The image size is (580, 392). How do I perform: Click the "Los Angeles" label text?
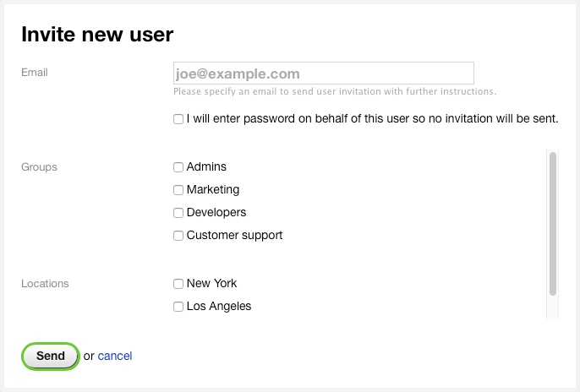[219, 307]
